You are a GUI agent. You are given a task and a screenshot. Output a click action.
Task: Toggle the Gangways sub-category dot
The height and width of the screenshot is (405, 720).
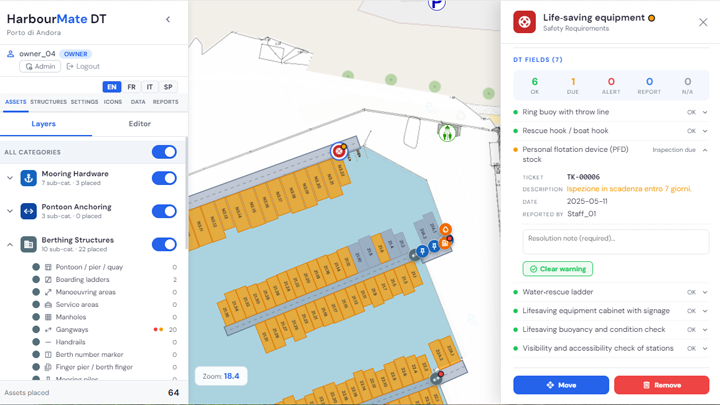tap(36, 329)
